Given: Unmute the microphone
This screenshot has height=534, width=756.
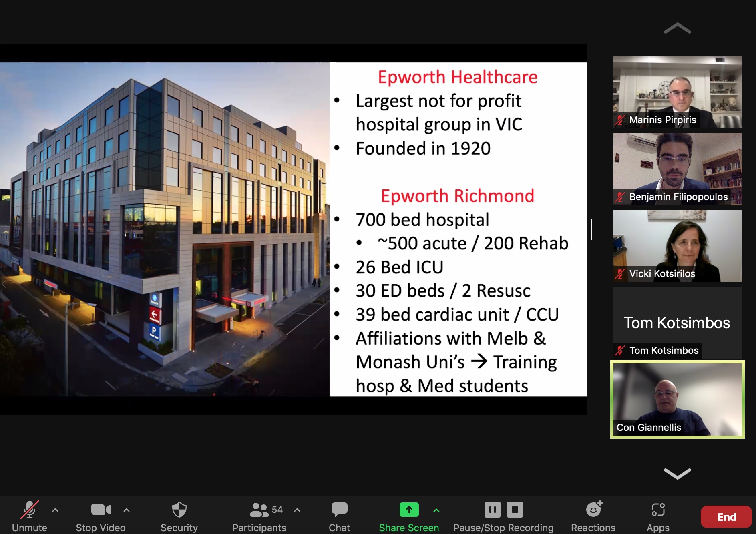Looking at the screenshot, I should [x=30, y=510].
